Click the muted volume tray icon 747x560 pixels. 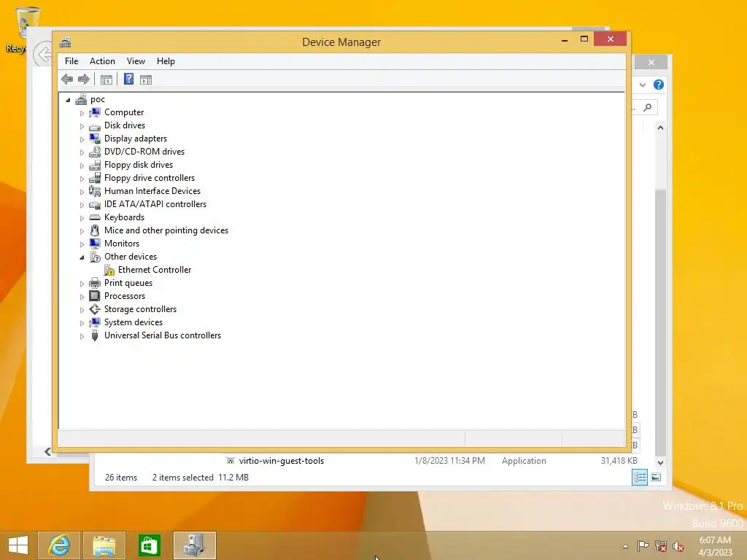click(678, 545)
